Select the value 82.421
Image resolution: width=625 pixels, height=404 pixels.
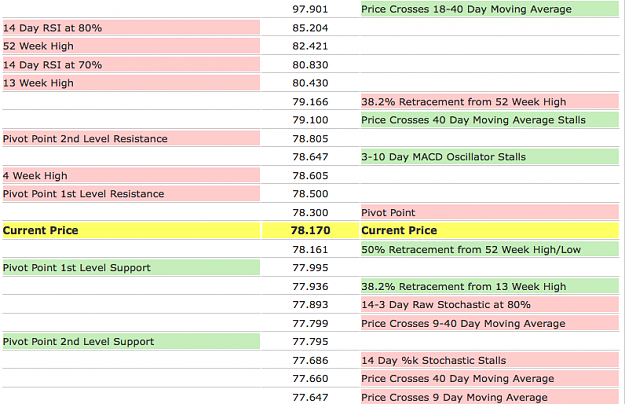[x=310, y=46]
